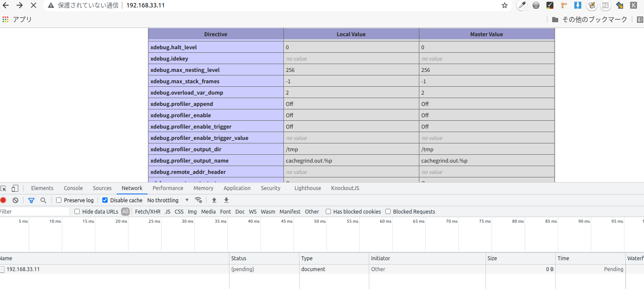Image resolution: width=644 pixels, height=289 pixels.
Task: Disable the Disable cache option
Action: (x=105, y=200)
